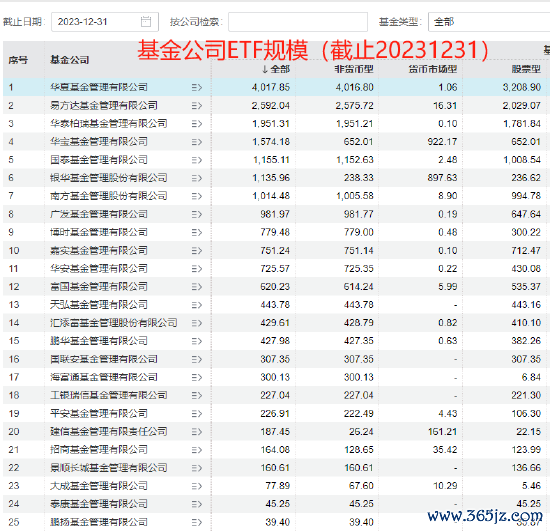The width and height of the screenshot is (550, 531).
Task: Open details icon for 易方达基金管理有限公司
Action: coord(197,106)
